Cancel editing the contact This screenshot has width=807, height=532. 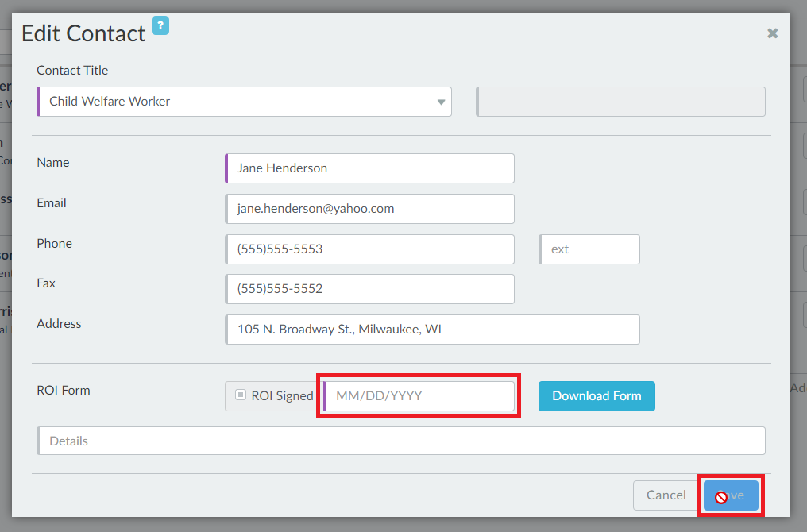[666, 495]
